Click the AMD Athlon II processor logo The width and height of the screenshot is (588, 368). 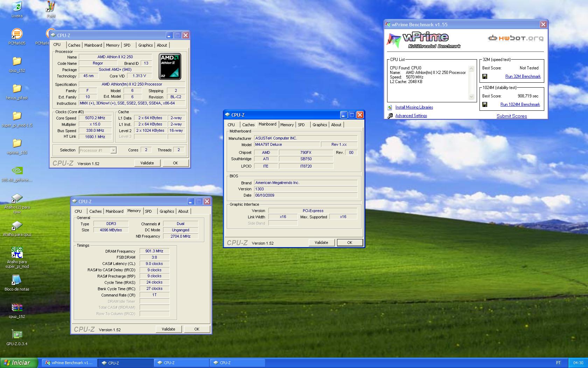click(170, 66)
